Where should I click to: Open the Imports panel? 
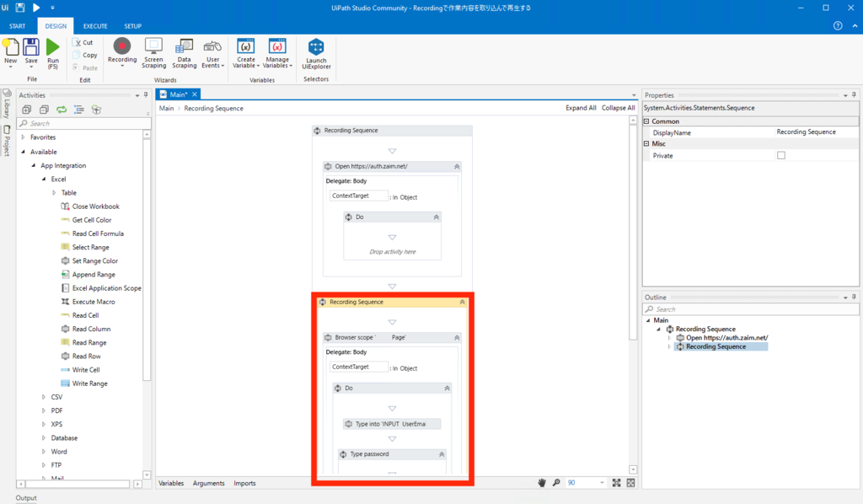click(244, 483)
